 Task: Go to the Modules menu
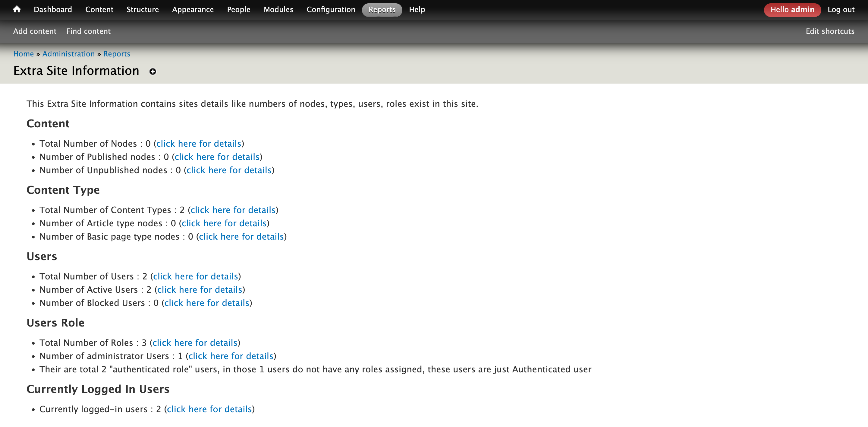tap(278, 9)
